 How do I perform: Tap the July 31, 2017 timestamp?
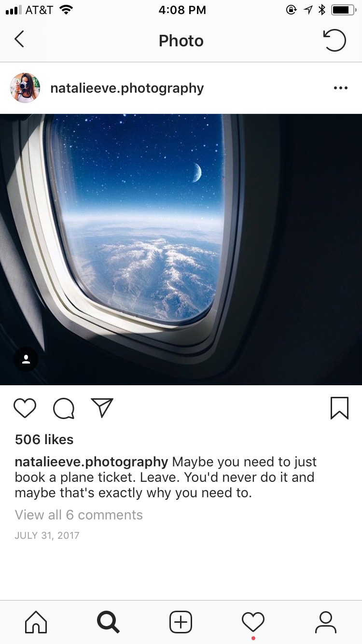point(47,535)
